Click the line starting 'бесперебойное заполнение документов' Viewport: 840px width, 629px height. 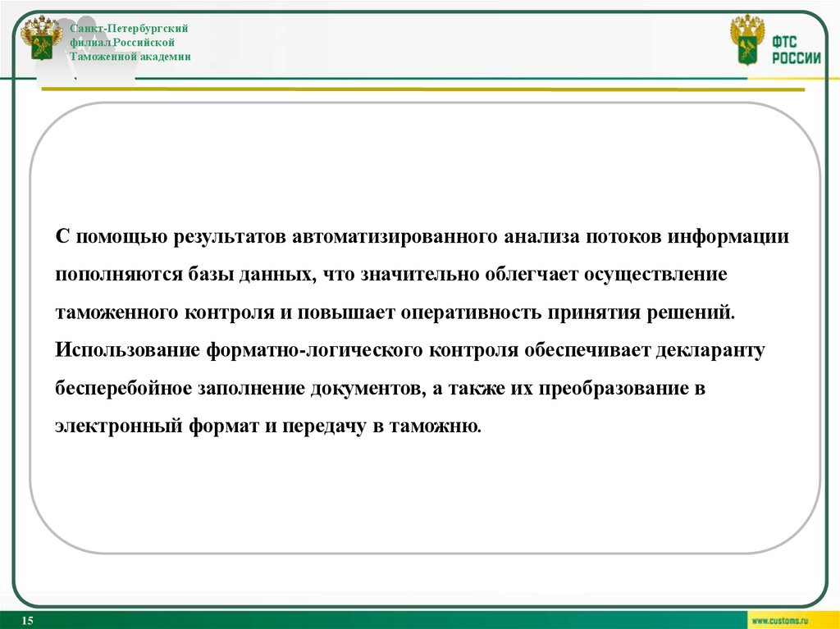pyautogui.click(x=380, y=389)
